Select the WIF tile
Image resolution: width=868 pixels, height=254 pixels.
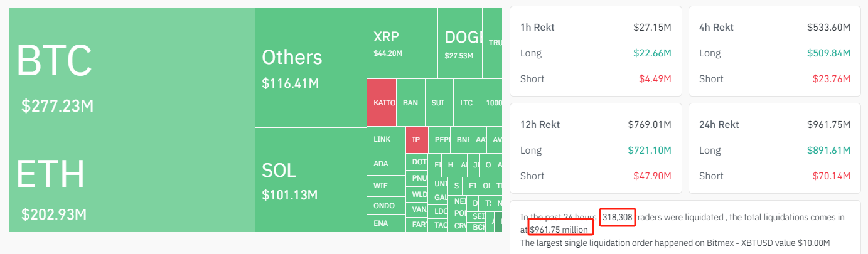coord(386,186)
